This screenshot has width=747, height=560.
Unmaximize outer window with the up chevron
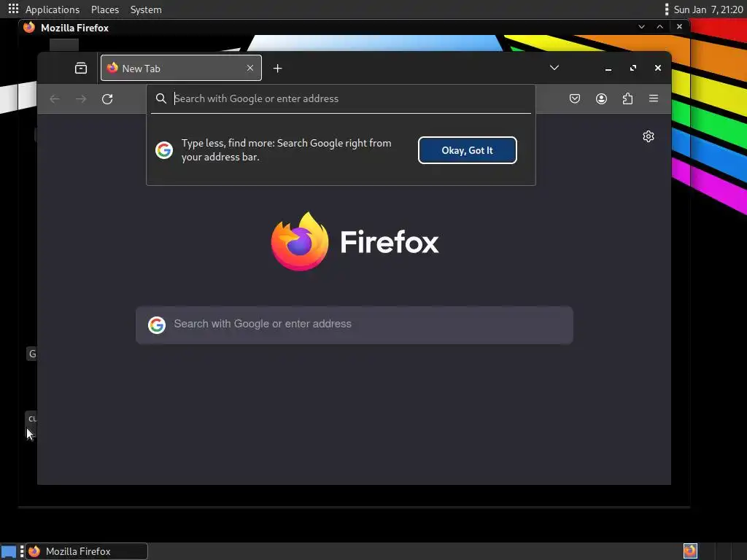tap(659, 27)
